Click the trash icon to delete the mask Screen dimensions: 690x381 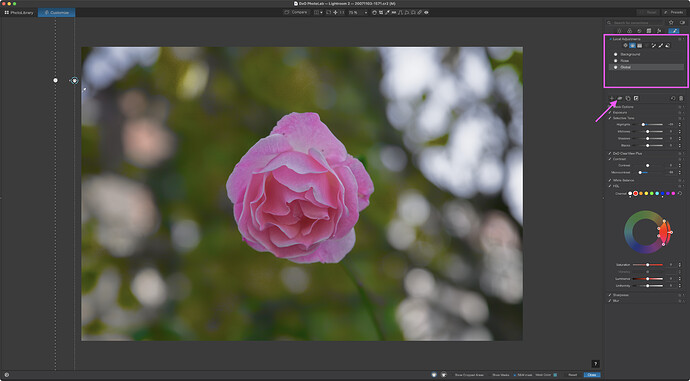click(681, 99)
